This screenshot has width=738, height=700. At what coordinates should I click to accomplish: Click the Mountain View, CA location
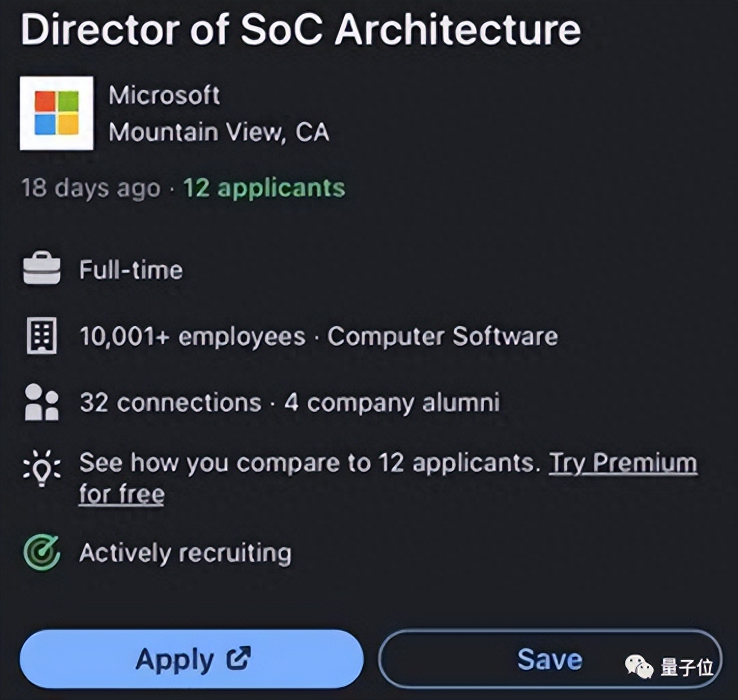point(219,132)
